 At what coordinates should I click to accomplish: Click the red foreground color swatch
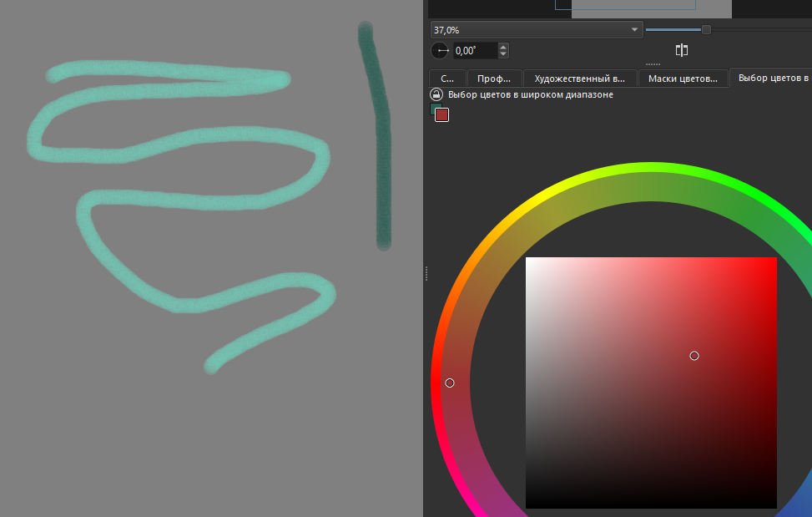point(441,115)
